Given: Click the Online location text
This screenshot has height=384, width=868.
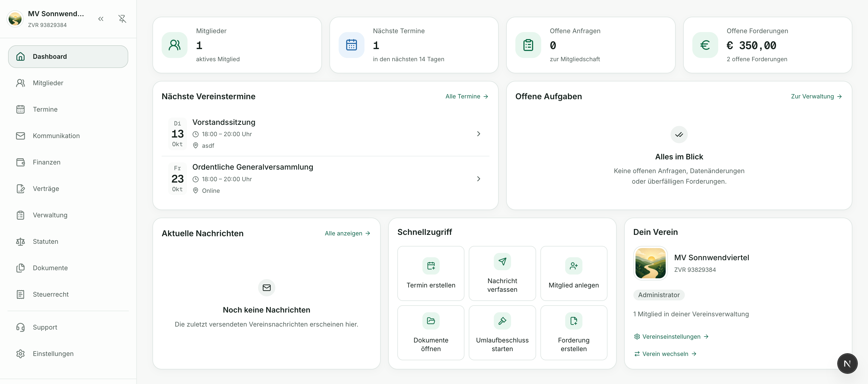Looking at the screenshot, I should point(211,191).
